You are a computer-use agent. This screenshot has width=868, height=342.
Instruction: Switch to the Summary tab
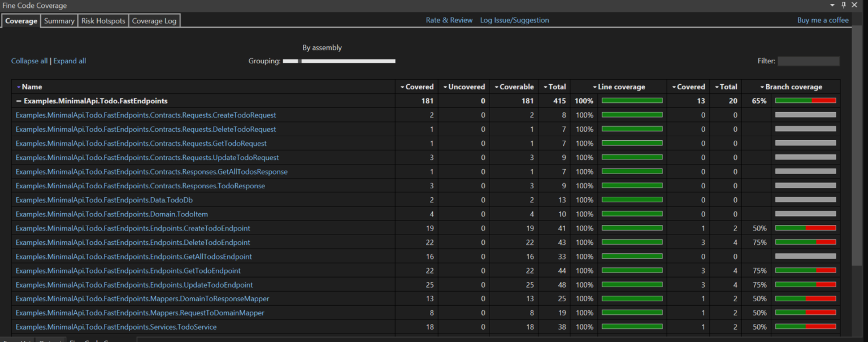pos(59,21)
